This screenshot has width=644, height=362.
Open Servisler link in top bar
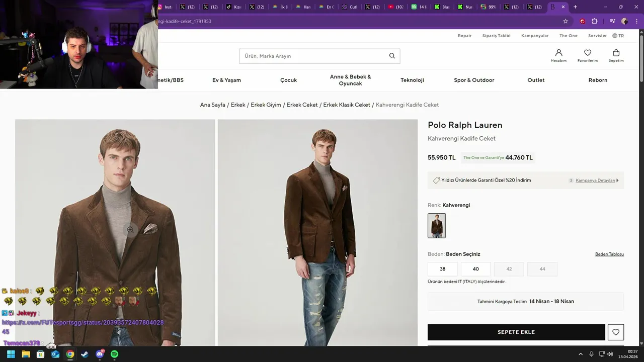click(x=598, y=36)
